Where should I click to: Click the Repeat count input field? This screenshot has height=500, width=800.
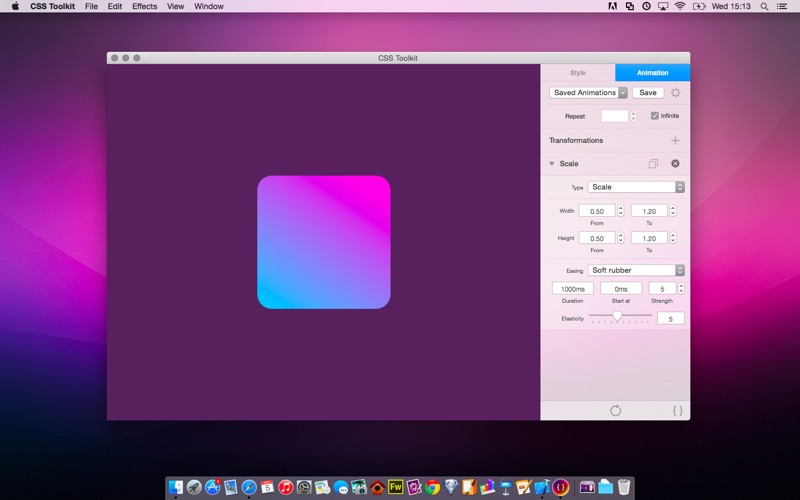[x=614, y=116]
